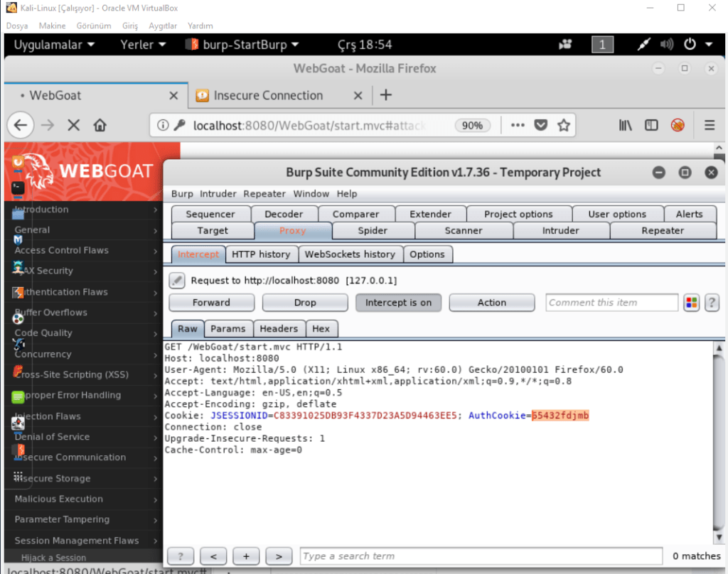Open the Yerler places dropdown

[x=143, y=45]
